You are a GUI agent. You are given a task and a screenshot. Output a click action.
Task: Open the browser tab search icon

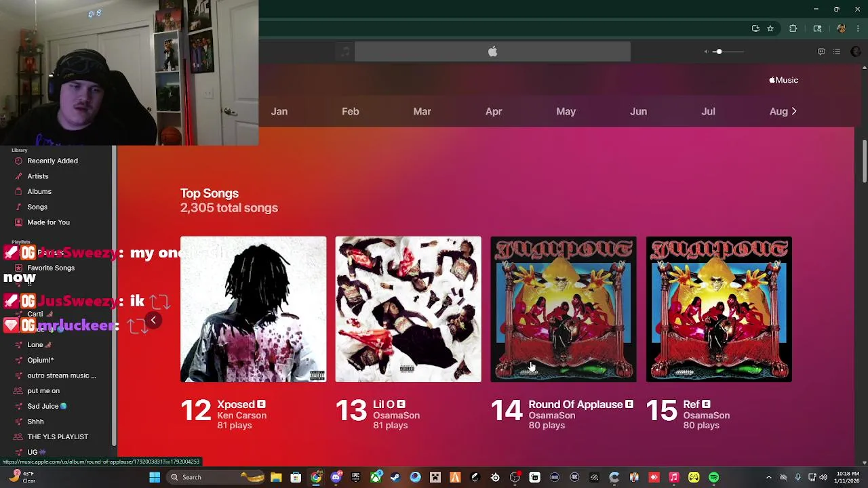tap(817, 28)
